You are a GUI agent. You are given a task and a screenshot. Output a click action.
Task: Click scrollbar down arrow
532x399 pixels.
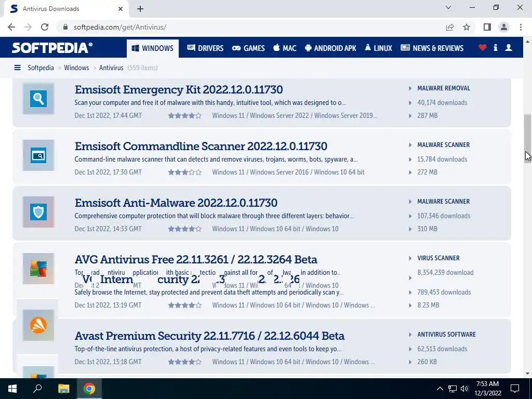pos(527,374)
